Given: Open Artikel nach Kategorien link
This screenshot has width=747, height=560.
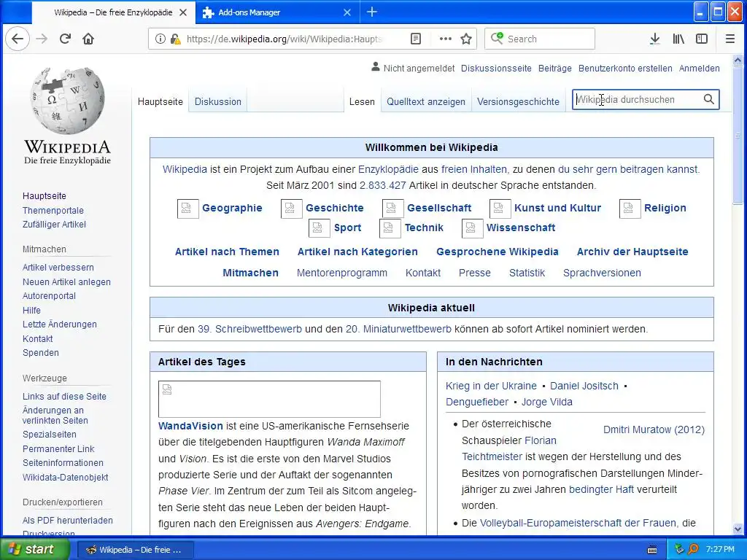Looking at the screenshot, I should point(357,252).
